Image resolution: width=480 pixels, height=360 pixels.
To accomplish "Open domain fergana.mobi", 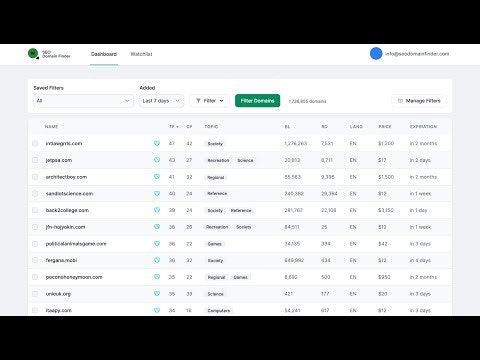I will point(61,260).
